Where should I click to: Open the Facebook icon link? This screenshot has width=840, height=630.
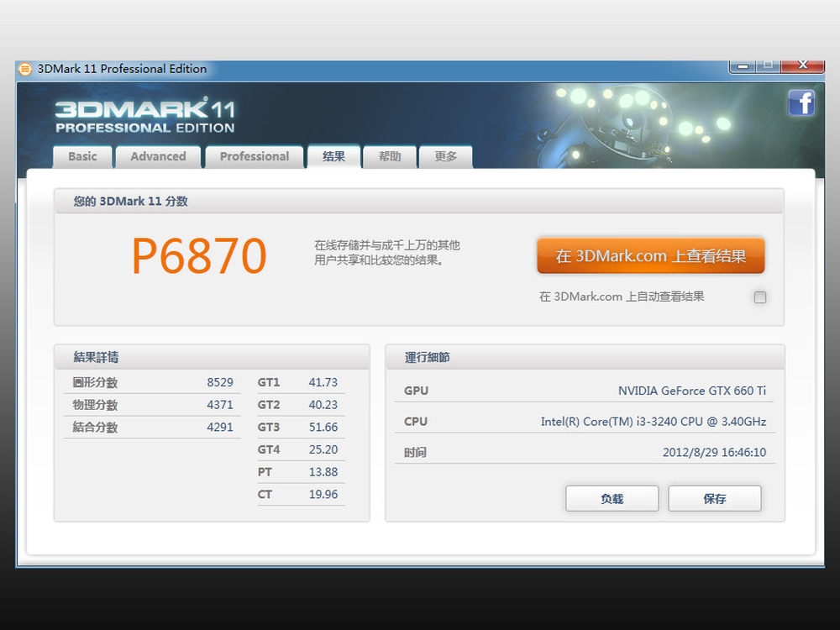[801, 102]
